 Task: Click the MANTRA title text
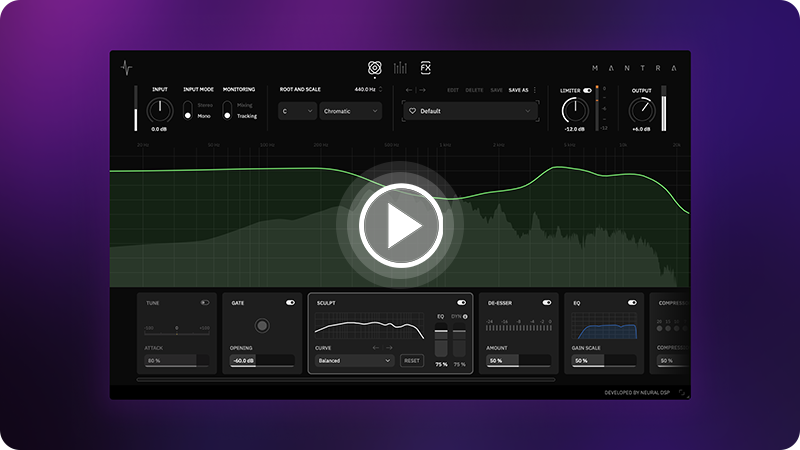click(634, 68)
